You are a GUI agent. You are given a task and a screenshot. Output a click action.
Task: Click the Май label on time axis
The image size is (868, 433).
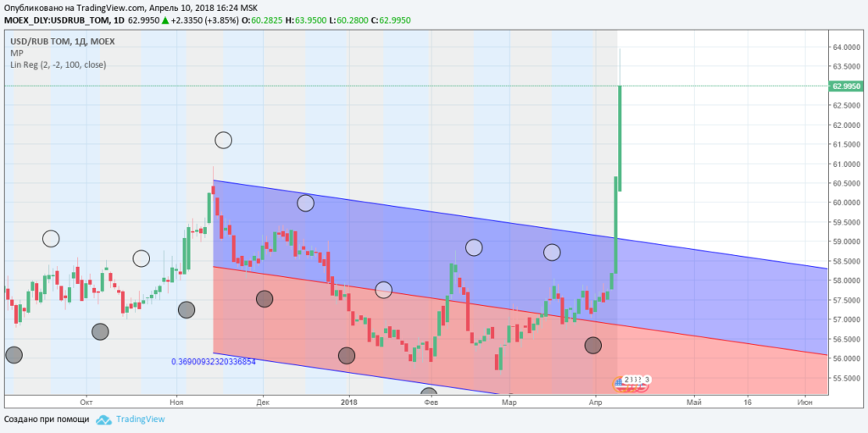click(x=693, y=402)
